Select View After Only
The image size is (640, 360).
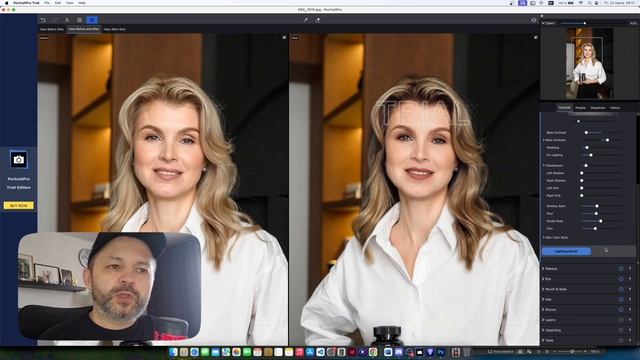click(x=115, y=29)
